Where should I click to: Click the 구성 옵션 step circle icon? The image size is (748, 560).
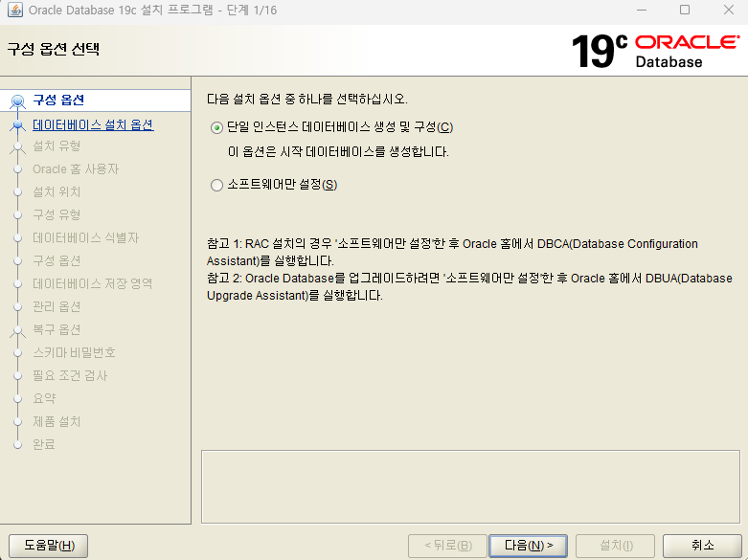tap(17, 101)
